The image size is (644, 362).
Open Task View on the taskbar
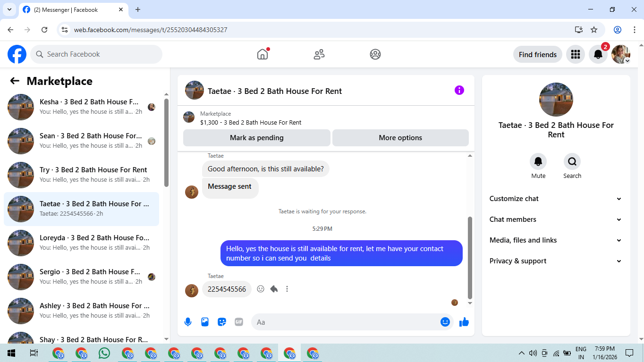coord(34,353)
